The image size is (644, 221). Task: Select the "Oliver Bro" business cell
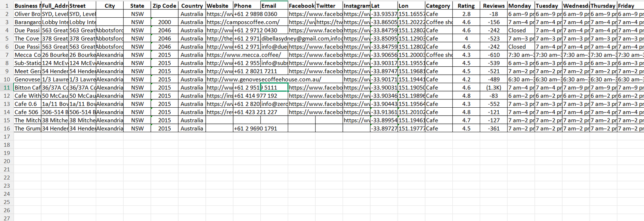point(27,14)
